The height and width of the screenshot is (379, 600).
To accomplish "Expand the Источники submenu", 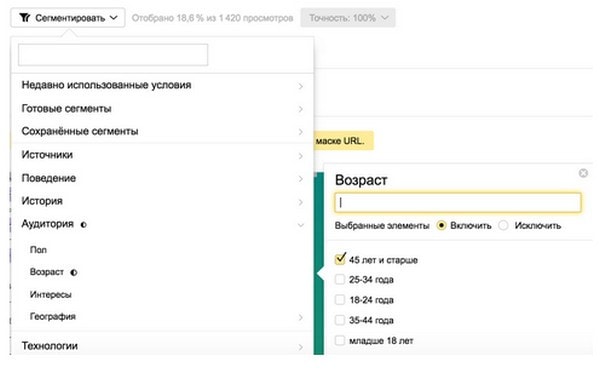I will [162, 155].
